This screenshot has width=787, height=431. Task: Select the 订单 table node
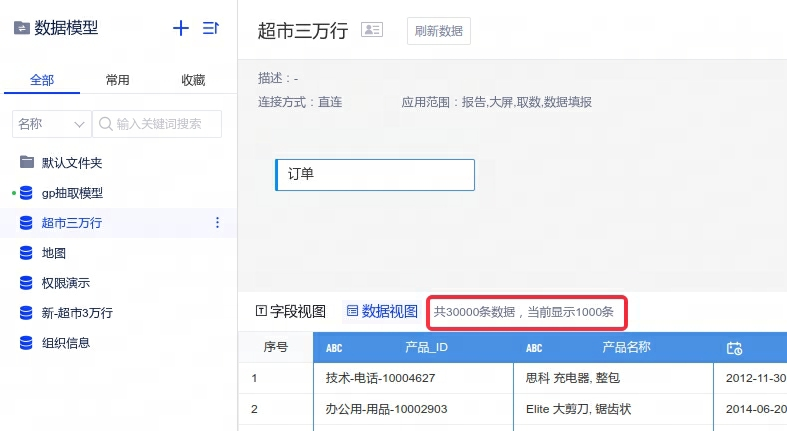pyautogui.click(x=375, y=174)
